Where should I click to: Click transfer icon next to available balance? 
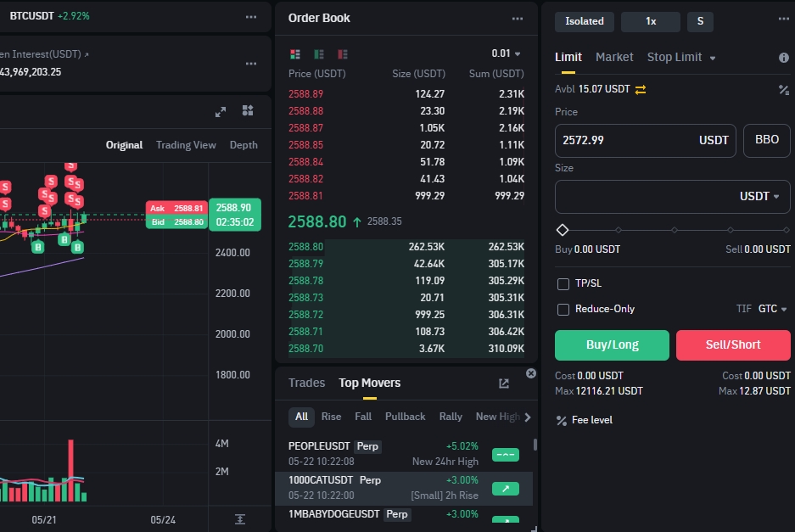coord(641,89)
